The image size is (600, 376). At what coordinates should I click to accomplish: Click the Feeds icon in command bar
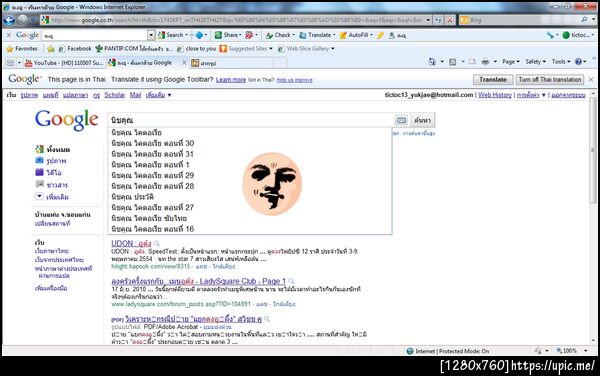point(452,62)
